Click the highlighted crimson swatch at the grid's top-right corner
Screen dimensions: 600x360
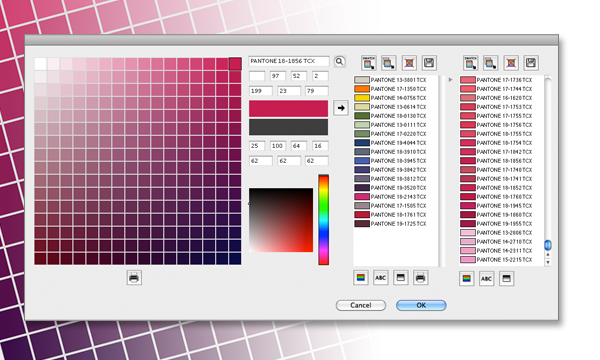pos(235,64)
